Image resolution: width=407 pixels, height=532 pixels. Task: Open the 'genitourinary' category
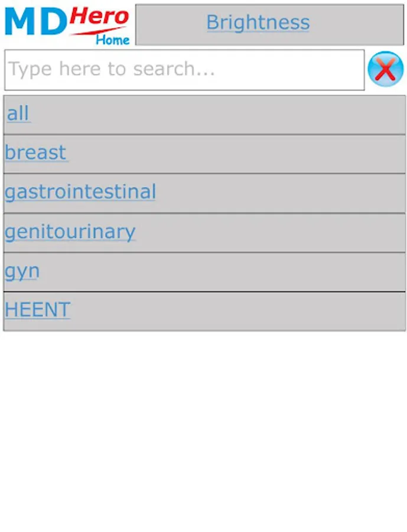(x=204, y=233)
